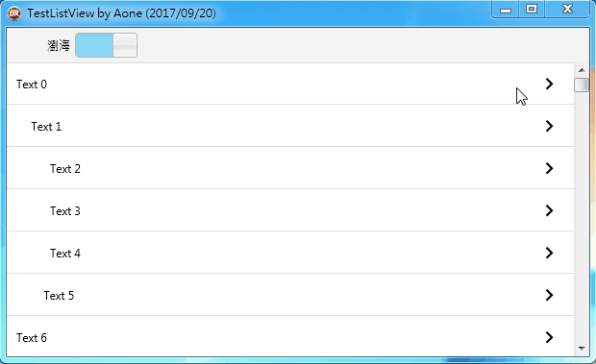Screen dimensions: 596x364
Task: Select the 'Text 2' list label
Action: 65,168
